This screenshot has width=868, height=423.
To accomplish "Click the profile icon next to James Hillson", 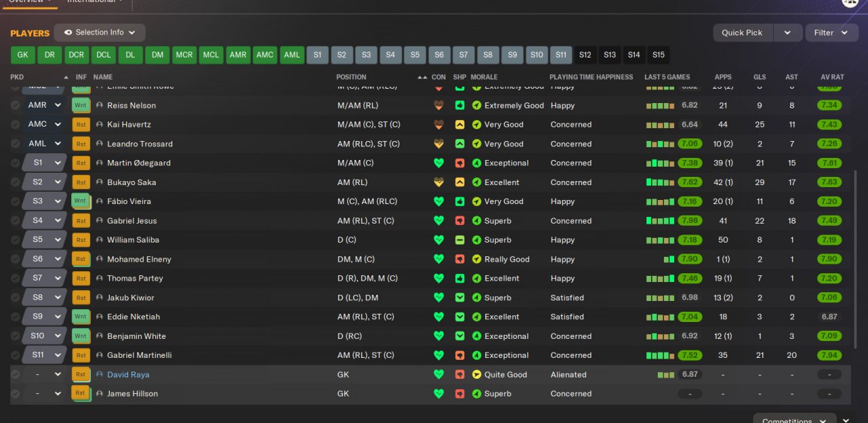I will coord(100,394).
